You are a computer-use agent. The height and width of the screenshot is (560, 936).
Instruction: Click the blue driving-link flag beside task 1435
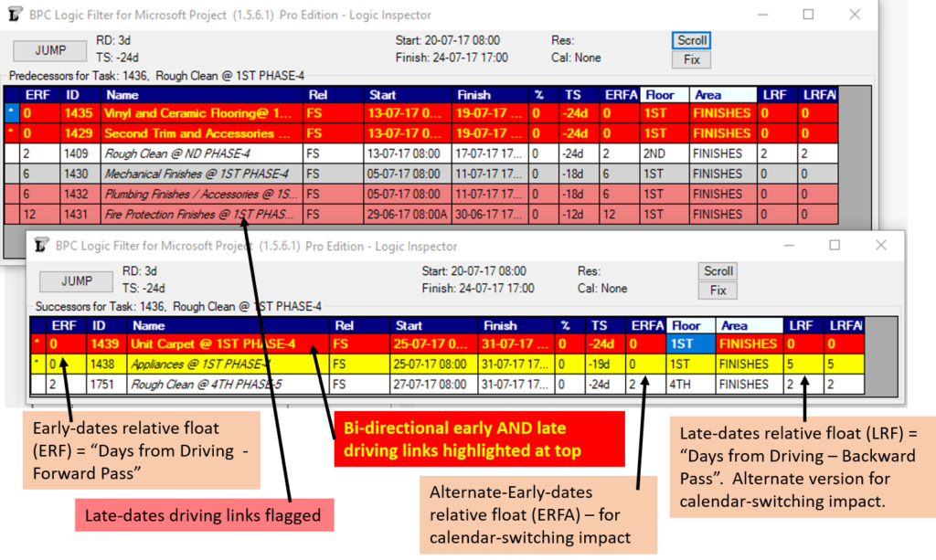click(10, 112)
